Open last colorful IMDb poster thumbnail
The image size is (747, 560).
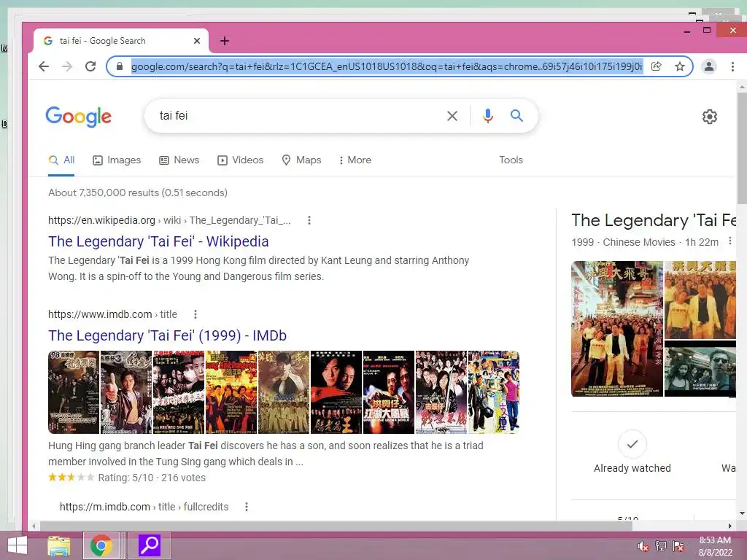[494, 392]
